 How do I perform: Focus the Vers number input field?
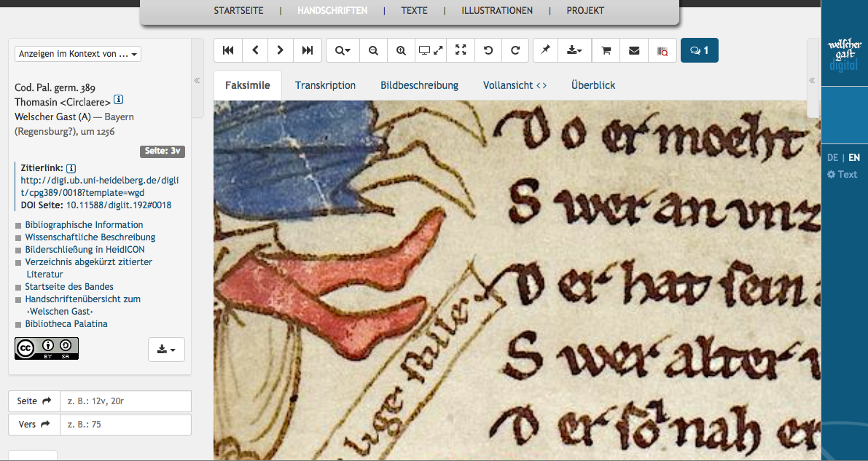pyautogui.click(x=125, y=425)
